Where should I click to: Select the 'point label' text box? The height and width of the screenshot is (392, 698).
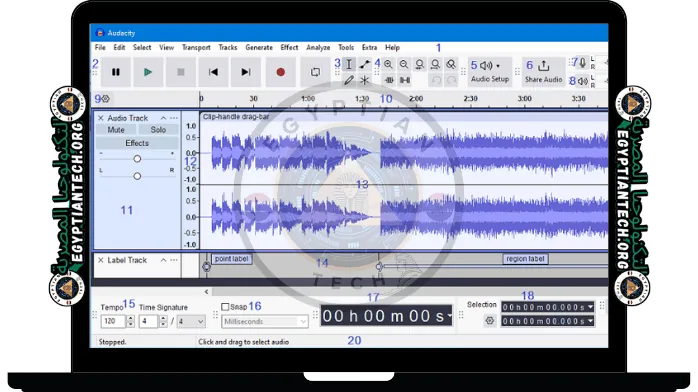pos(231,259)
